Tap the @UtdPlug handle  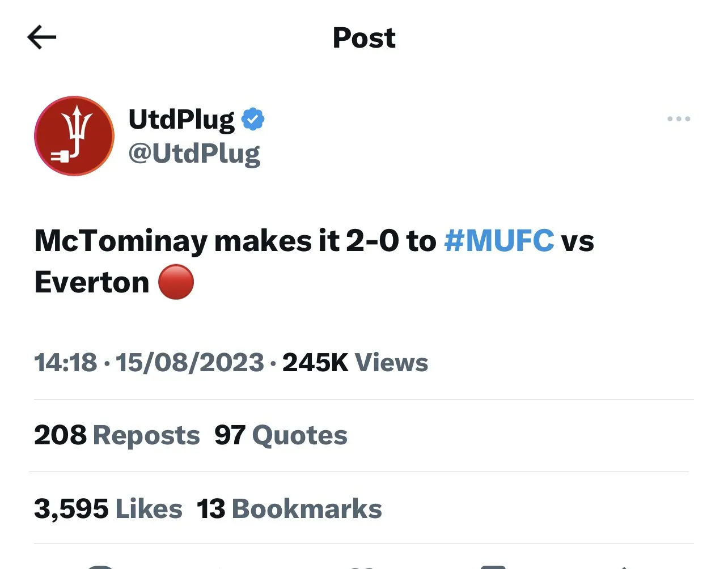194,154
